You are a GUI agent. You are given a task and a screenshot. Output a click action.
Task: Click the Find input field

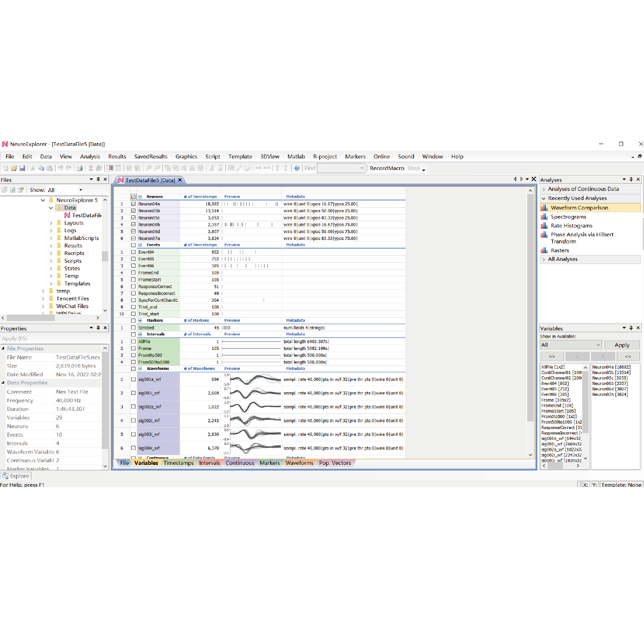pyautogui.click(x=341, y=168)
